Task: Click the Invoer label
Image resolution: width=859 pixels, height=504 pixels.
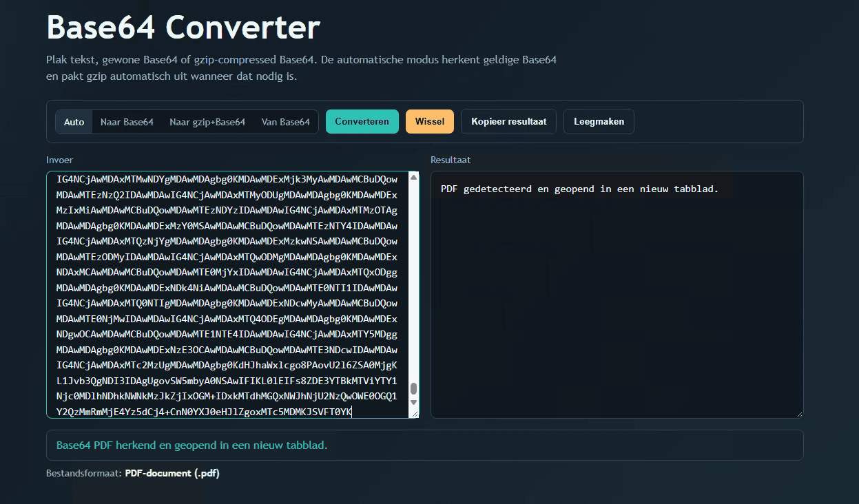Action: (60, 160)
